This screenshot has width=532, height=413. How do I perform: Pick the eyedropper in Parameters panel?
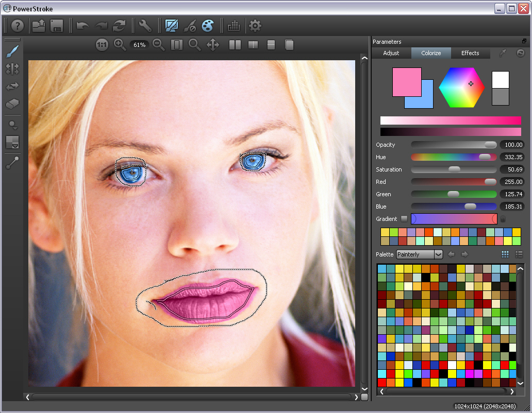pos(502,53)
